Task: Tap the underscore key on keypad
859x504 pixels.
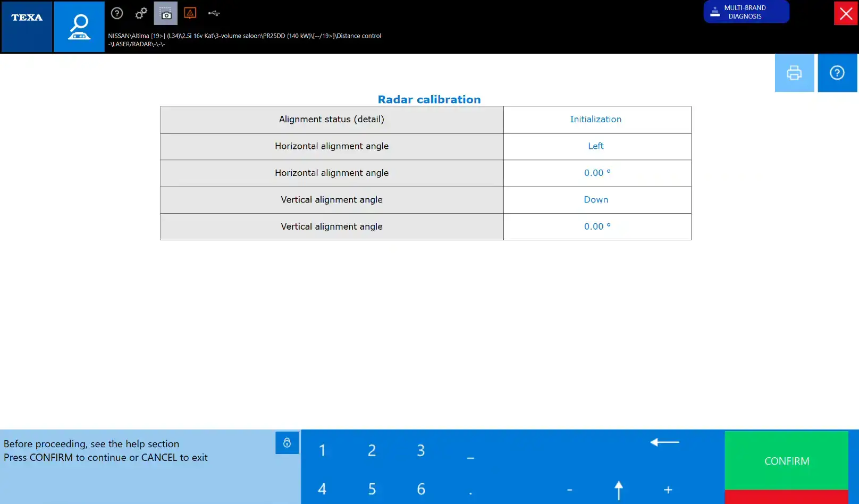Action: tap(470, 457)
